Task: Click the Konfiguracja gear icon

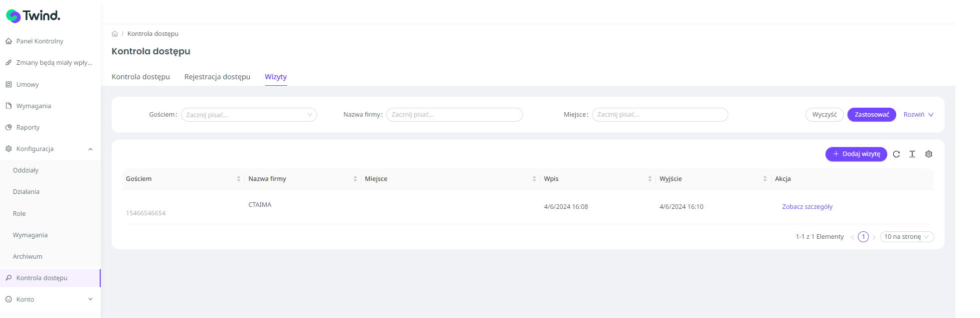Action: coord(8,149)
